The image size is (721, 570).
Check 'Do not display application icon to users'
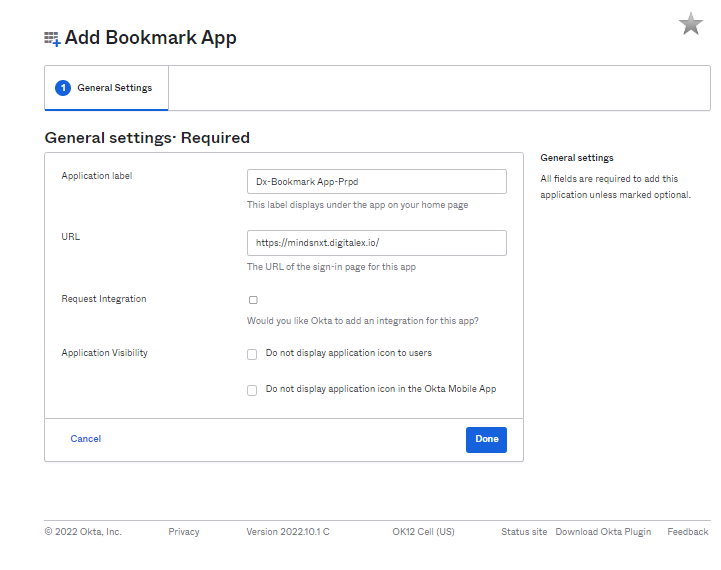253,354
